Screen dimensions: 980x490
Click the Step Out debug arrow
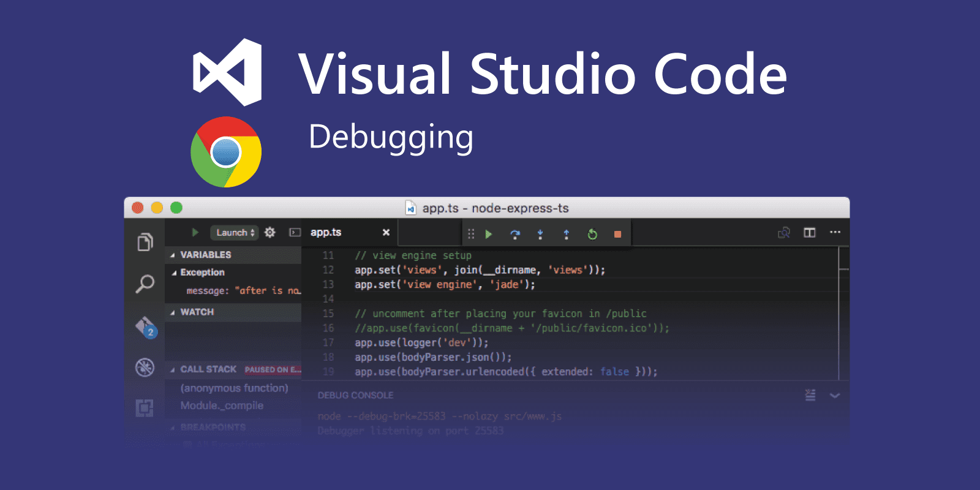point(566,234)
